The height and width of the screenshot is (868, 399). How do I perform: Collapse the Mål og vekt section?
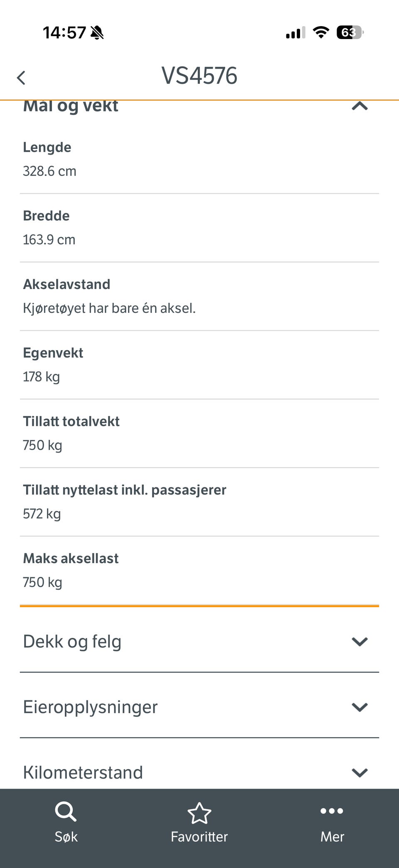pyautogui.click(x=360, y=106)
